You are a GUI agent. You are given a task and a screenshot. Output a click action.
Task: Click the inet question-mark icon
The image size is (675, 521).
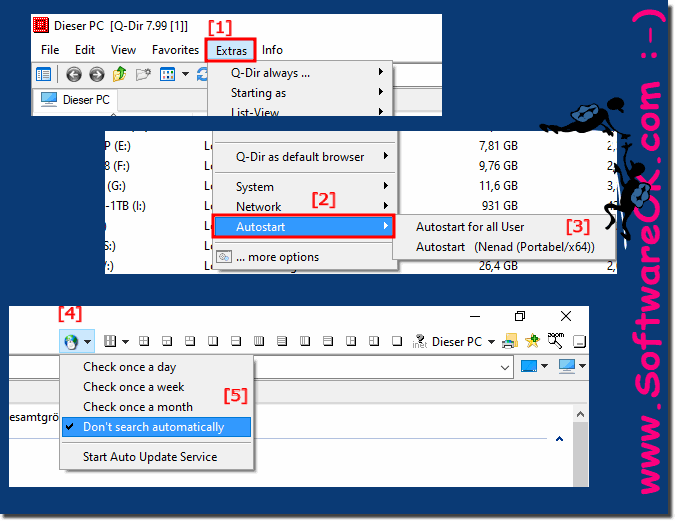pos(419,341)
